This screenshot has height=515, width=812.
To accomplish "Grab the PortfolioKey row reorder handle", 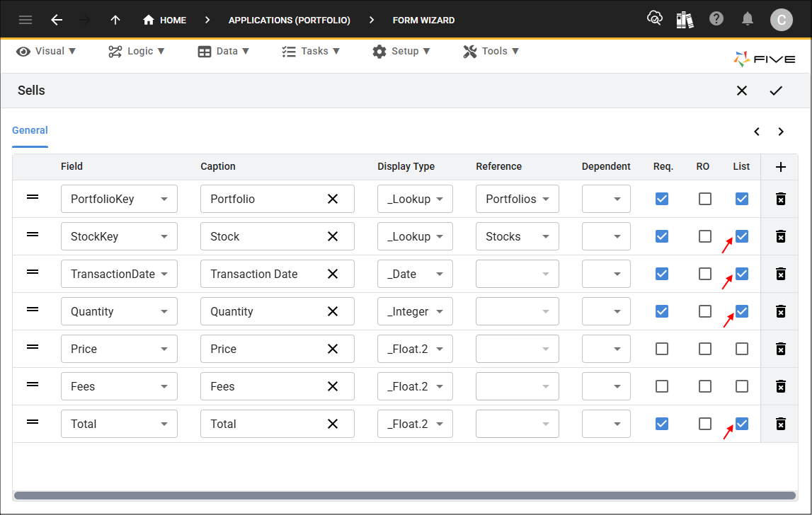I will coord(33,197).
